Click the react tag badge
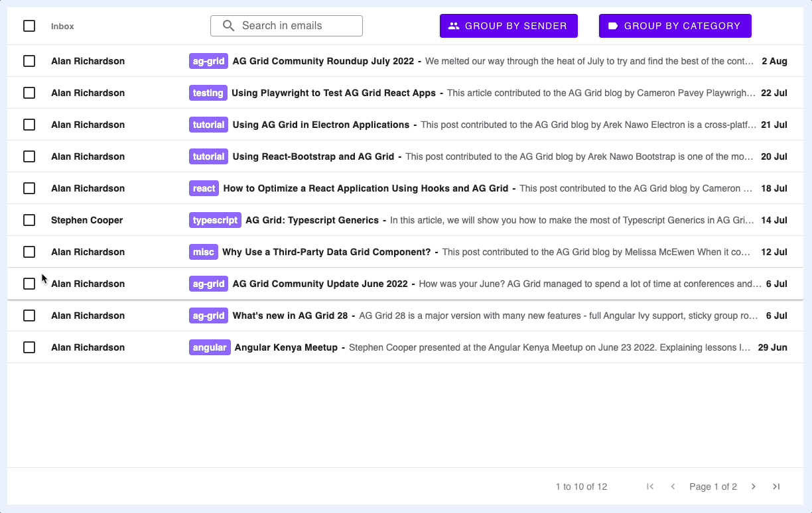 click(203, 188)
